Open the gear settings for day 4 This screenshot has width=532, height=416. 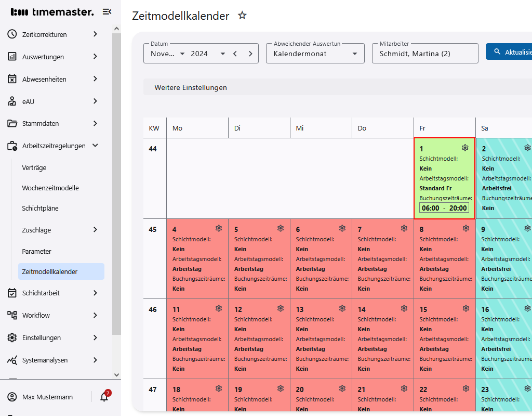point(219,228)
